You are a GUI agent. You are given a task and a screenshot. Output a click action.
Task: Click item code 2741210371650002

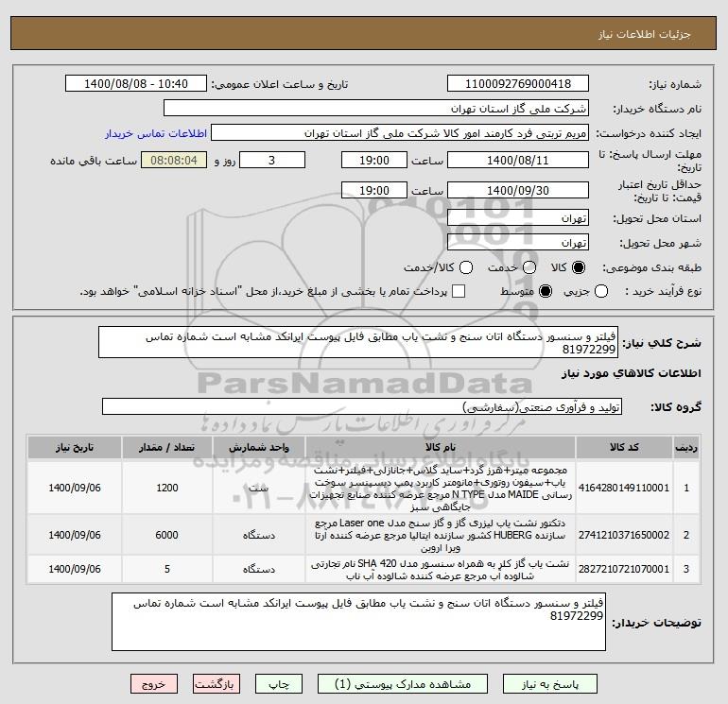[x=624, y=535]
